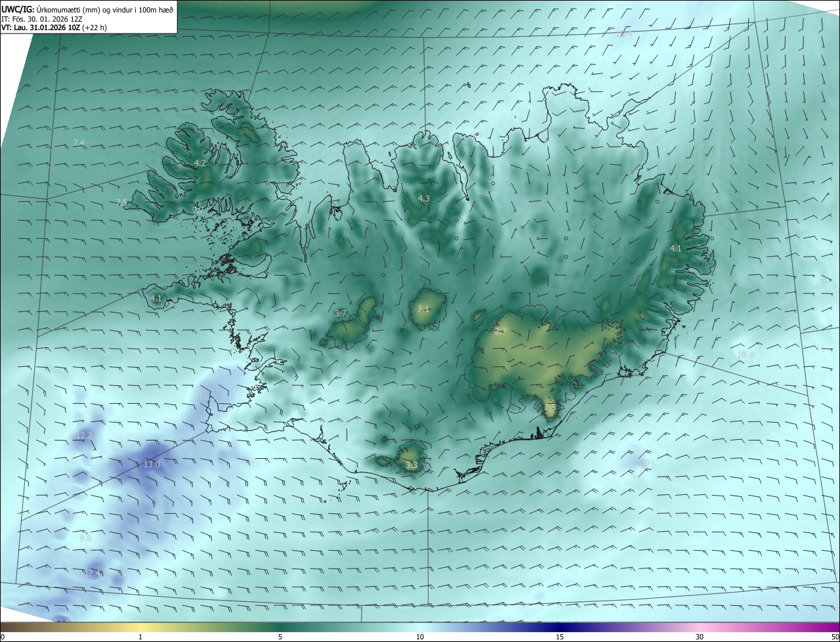Click the 2.5 value on the southern glacier tip

point(550,408)
